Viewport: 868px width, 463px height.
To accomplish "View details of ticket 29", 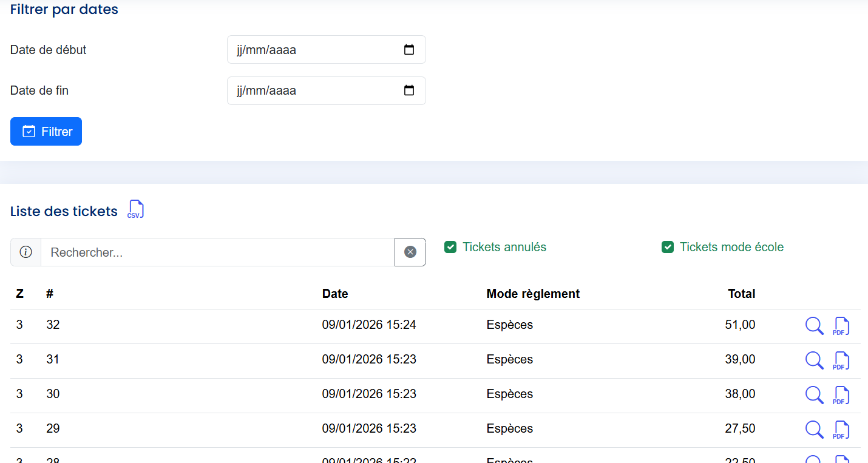I will click(814, 430).
